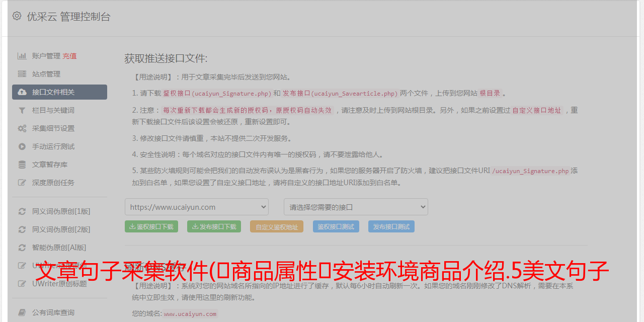The height and width of the screenshot is (322, 644).
Task: Click the red 充值 recharge link
Action: pos(69,56)
